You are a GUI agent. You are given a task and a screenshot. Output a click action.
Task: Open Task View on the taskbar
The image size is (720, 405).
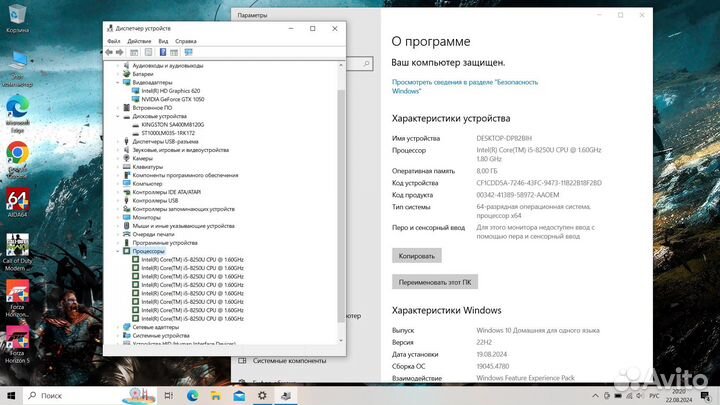[x=169, y=395]
